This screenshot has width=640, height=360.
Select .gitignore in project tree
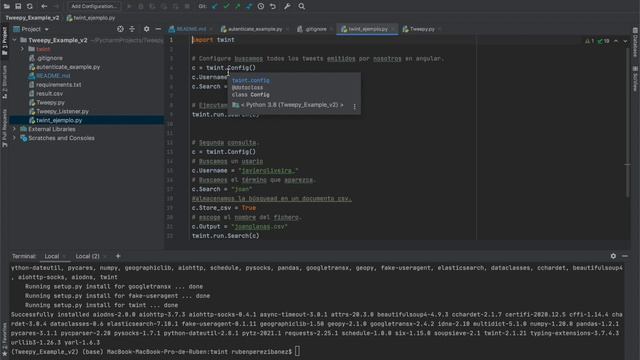(x=49, y=58)
